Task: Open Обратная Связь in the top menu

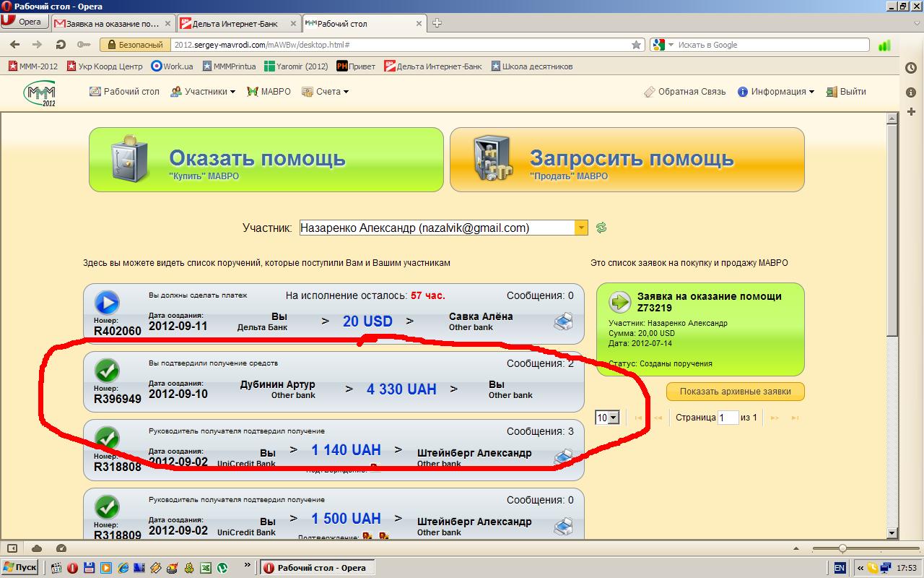Action: pos(684,92)
